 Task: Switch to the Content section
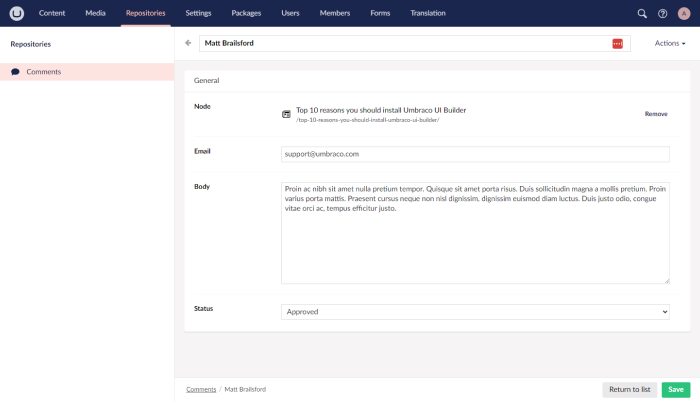click(52, 13)
